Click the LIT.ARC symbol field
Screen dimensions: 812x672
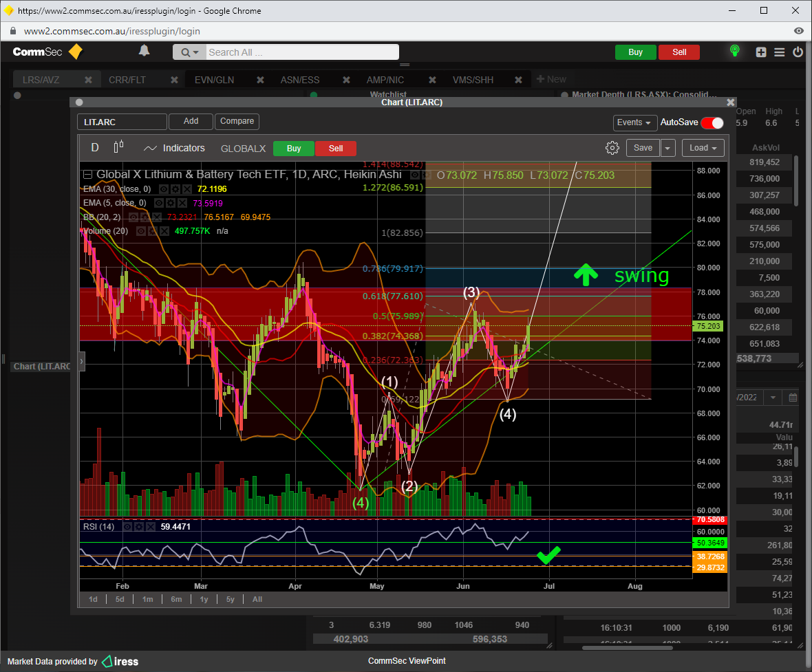tap(122, 122)
